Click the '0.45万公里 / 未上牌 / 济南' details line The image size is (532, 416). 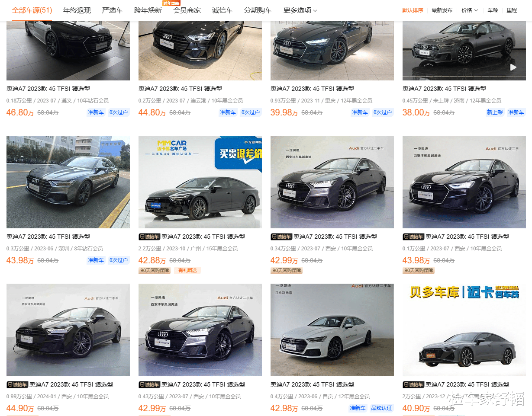click(452, 101)
